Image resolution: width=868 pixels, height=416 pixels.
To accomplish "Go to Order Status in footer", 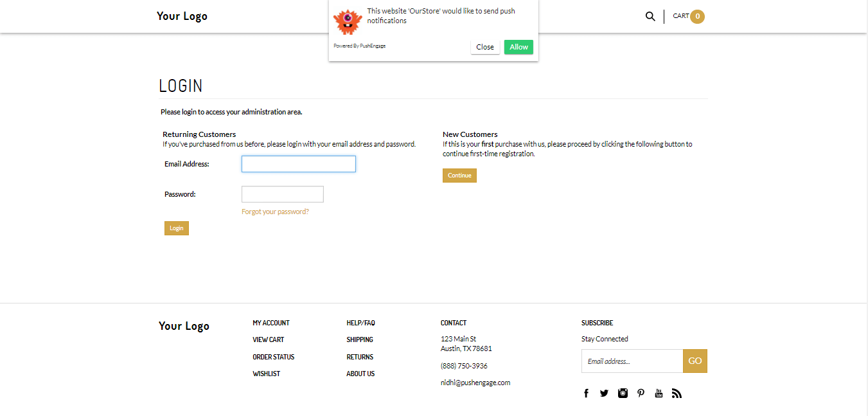I will (x=274, y=357).
